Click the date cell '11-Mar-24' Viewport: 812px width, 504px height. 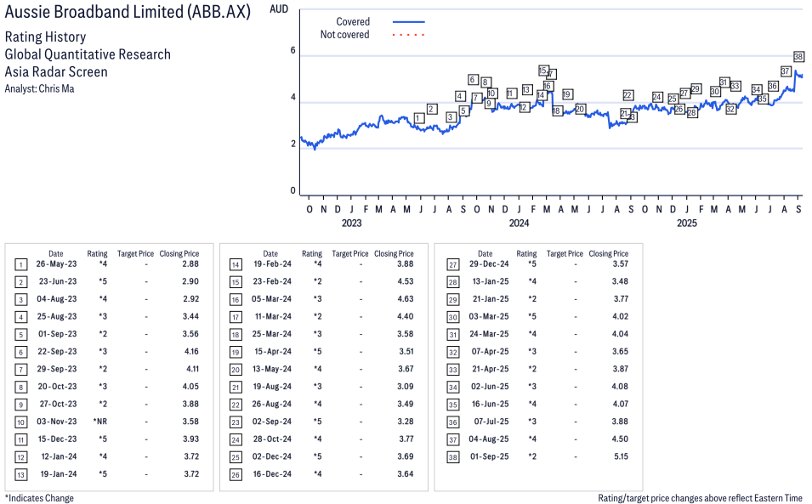point(273,317)
